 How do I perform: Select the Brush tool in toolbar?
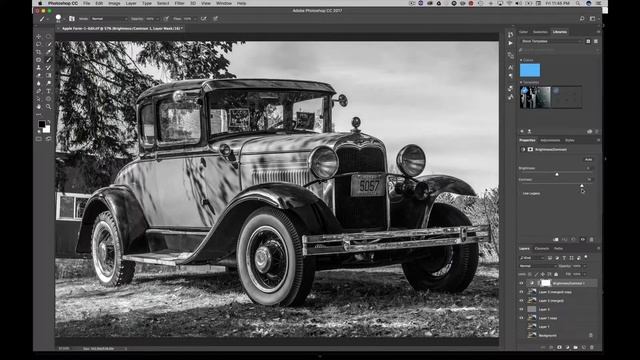tap(49, 60)
